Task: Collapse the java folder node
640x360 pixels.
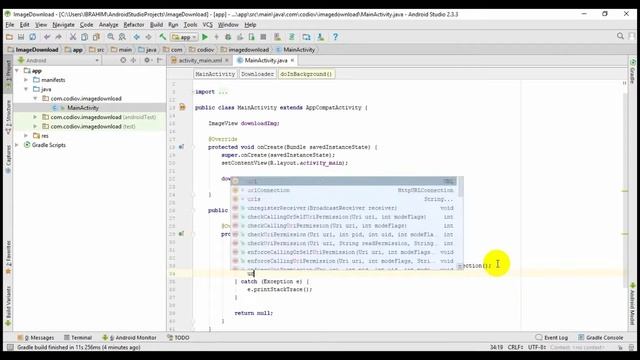Action: tap(26, 89)
